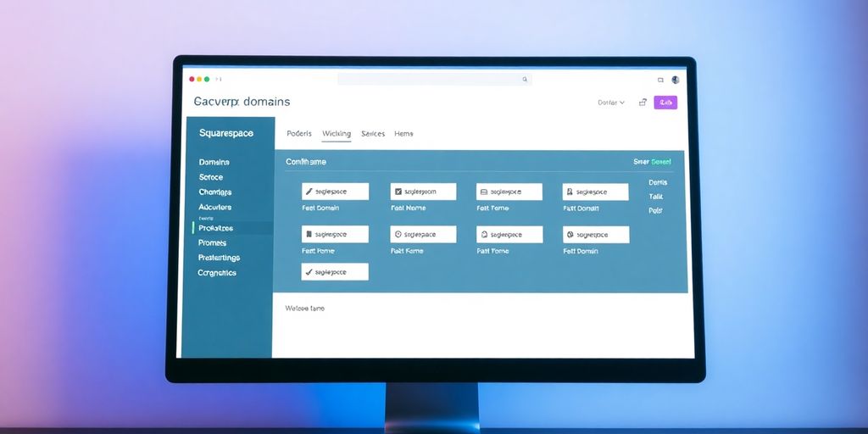
Task: Click the Domis link at panel right
Action: [x=658, y=182]
